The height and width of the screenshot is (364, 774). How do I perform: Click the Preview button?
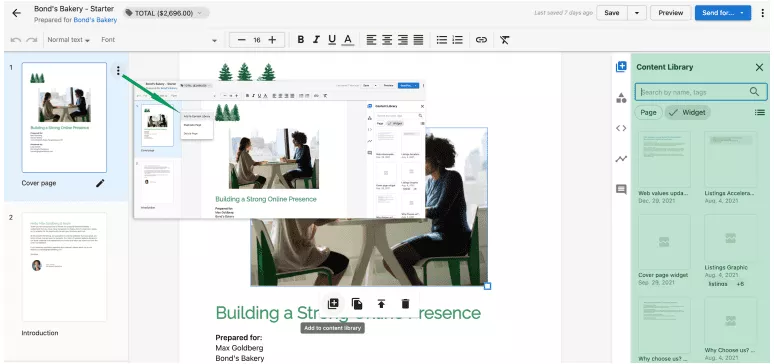[x=670, y=13]
